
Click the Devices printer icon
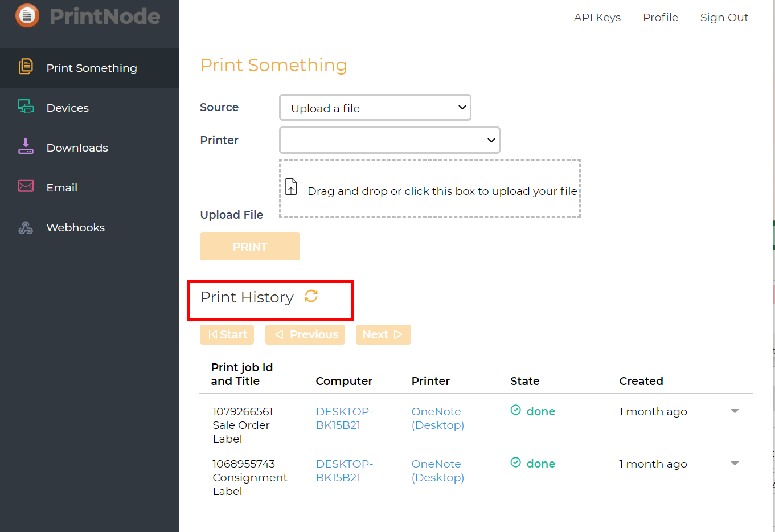(x=26, y=107)
